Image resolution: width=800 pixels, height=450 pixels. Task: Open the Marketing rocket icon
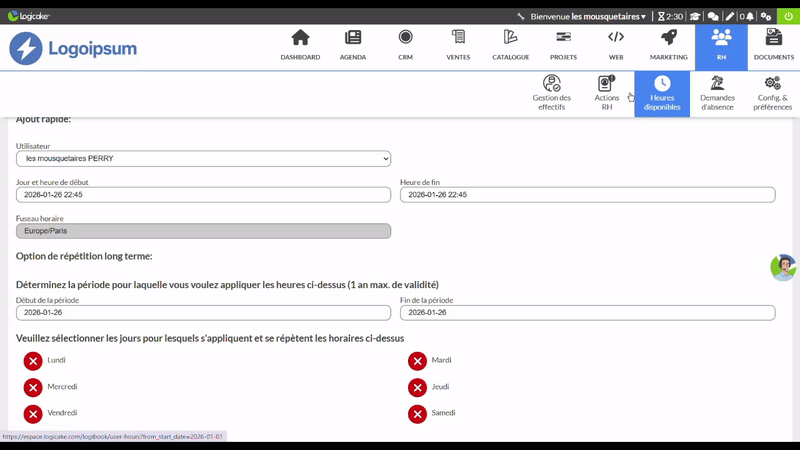coord(668,44)
